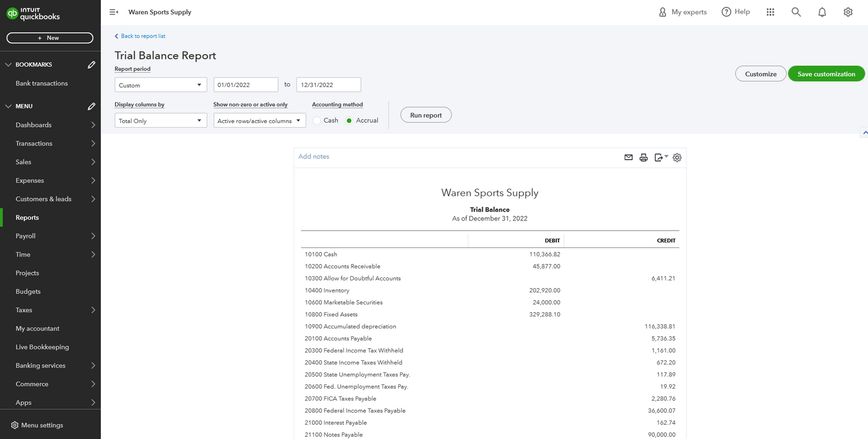
Task: Click the CREDIT column header
Action: point(666,241)
